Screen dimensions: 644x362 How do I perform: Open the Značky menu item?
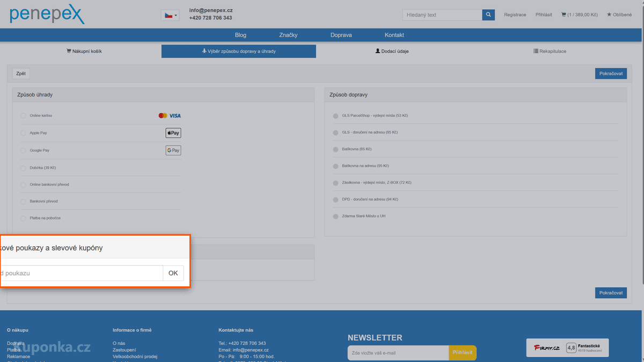[288, 35]
